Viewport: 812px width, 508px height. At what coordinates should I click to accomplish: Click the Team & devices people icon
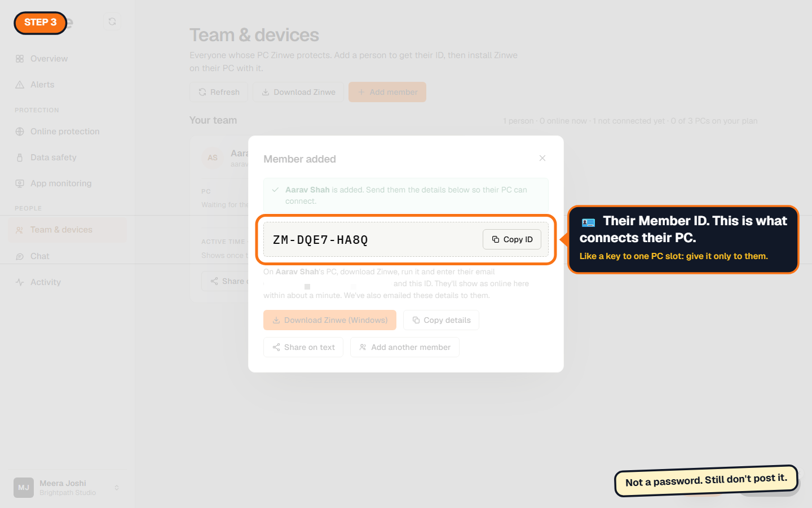pyautogui.click(x=20, y=230)
